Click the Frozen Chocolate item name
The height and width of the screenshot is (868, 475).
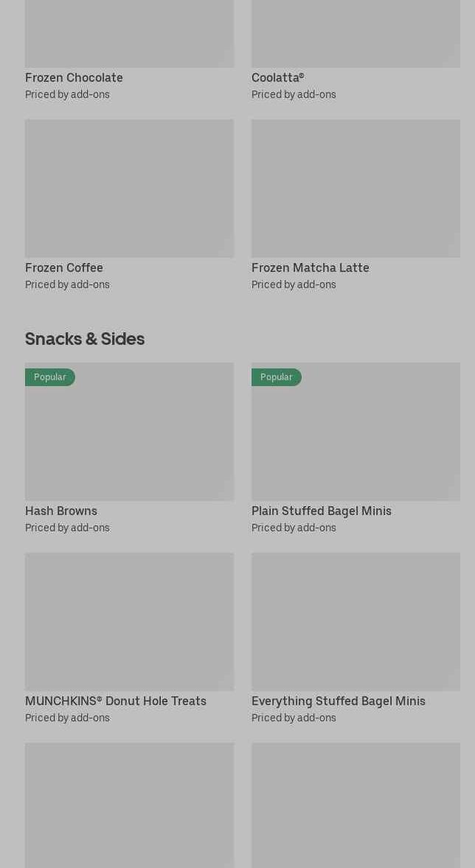tap(74, 78)
